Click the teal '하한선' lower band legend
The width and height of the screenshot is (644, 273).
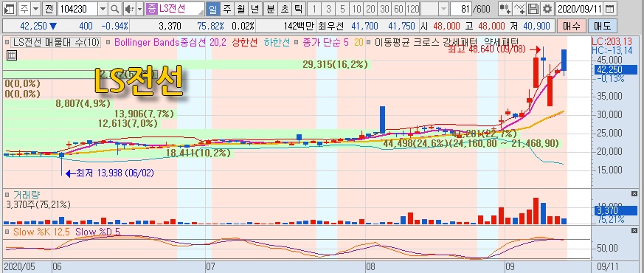tap(277, 42)
